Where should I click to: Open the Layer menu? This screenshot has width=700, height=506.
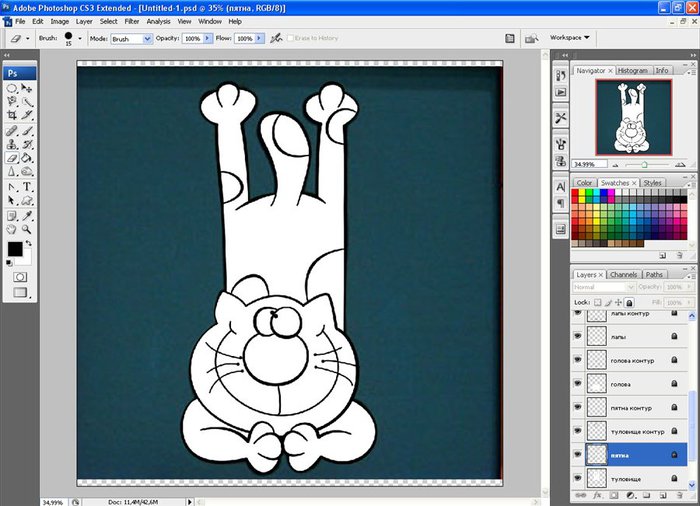pos(84,21)
